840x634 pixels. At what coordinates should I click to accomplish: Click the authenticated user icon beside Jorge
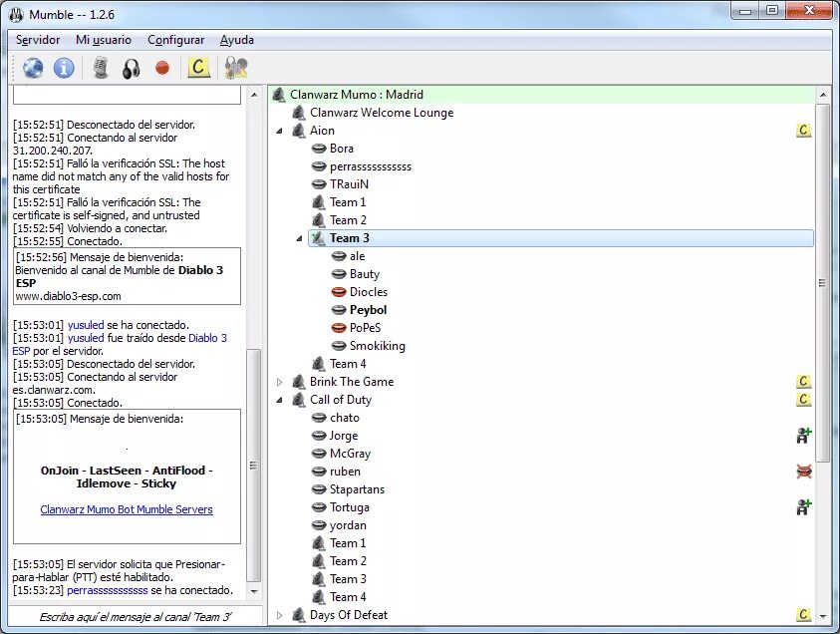[803, 436]
